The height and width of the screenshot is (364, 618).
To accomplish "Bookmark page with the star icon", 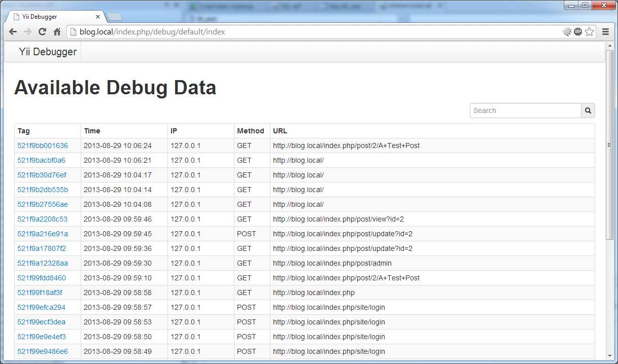I will 589,31.
